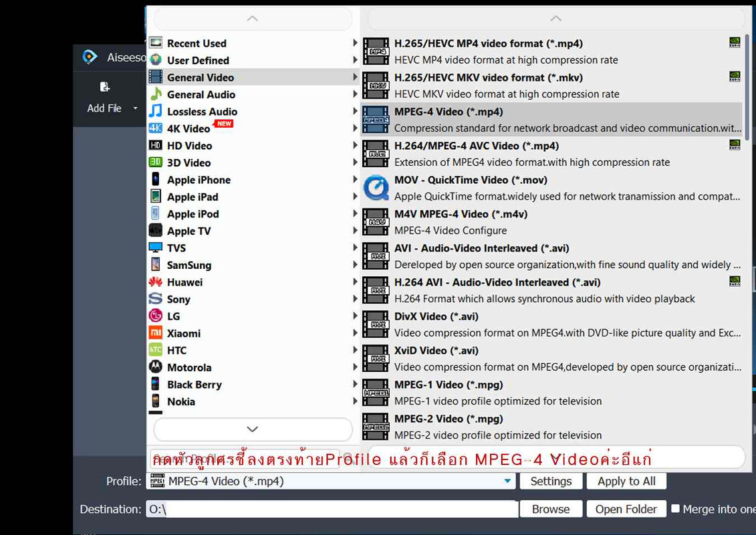Screen dimensions: 756x535
Task: Click format list scroll-up chevron
Action: tap(556, 19)
